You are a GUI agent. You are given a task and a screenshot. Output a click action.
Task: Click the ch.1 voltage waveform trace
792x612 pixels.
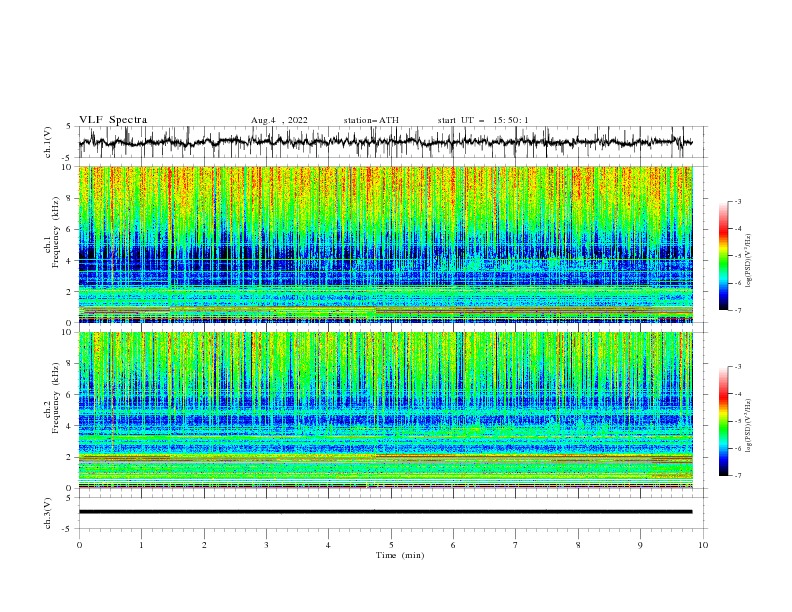pos(385,142)
